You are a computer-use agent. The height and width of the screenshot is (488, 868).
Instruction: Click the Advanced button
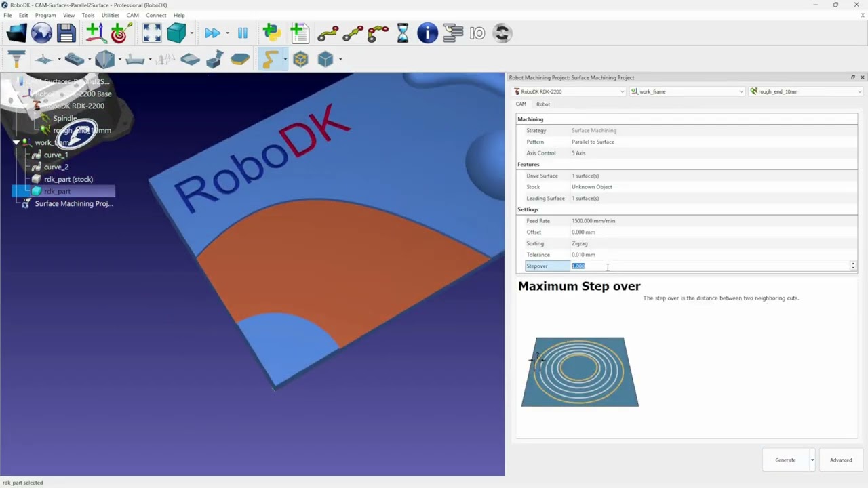[x=841, y=460]
